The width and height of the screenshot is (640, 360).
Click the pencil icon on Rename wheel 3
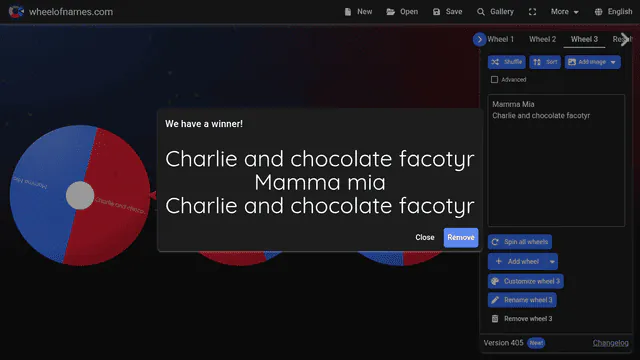[x=495, y=300]
